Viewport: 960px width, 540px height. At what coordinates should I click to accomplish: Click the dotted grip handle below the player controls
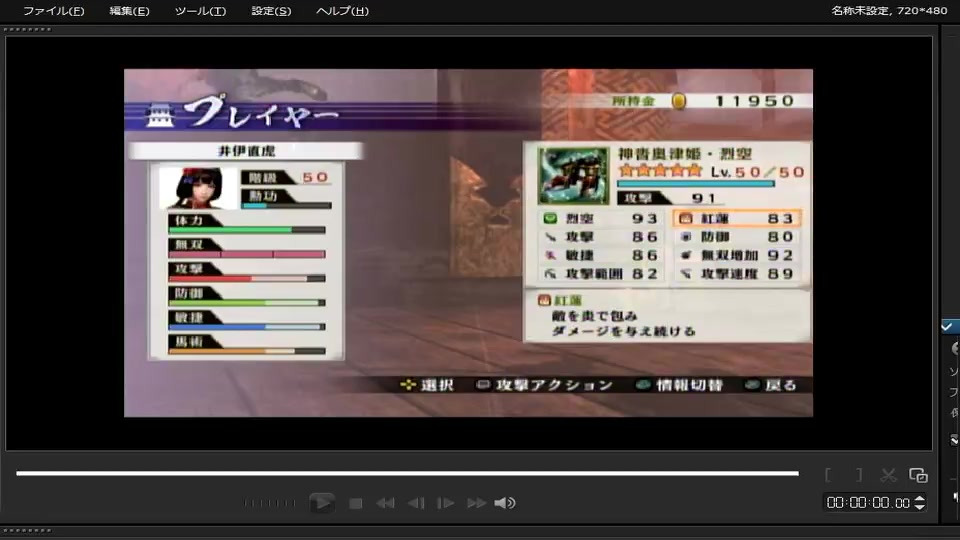[28, 531]
